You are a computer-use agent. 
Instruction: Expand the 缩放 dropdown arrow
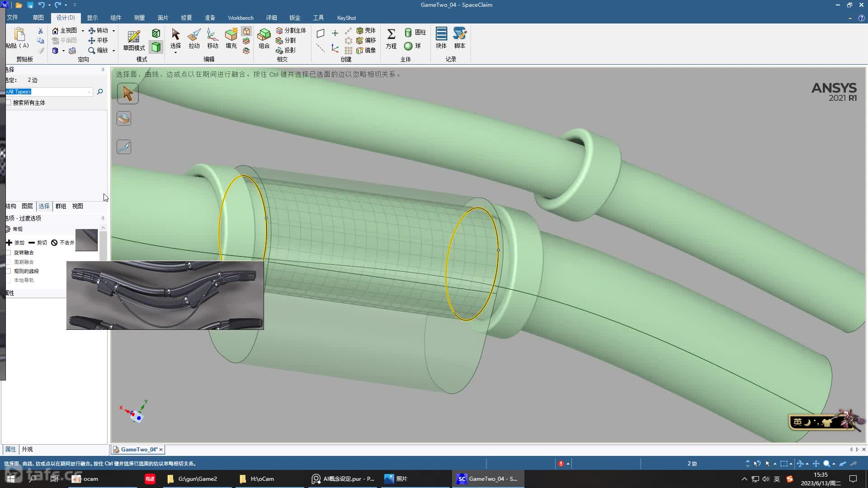[113, 51]
